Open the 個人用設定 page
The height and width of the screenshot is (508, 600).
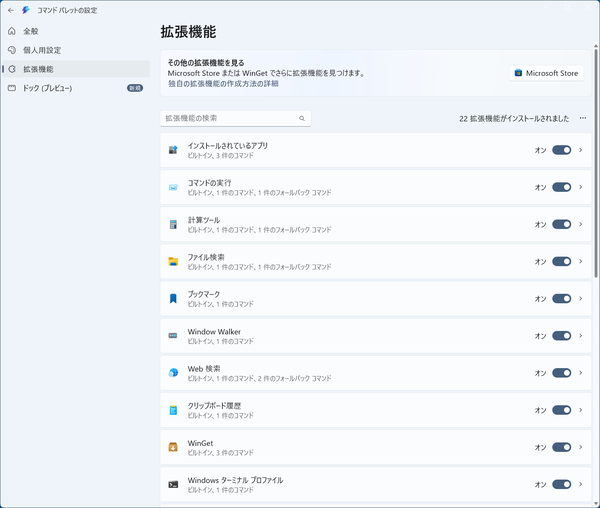[76, 50]
